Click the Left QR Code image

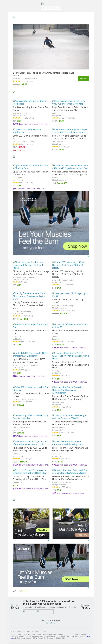16,607
